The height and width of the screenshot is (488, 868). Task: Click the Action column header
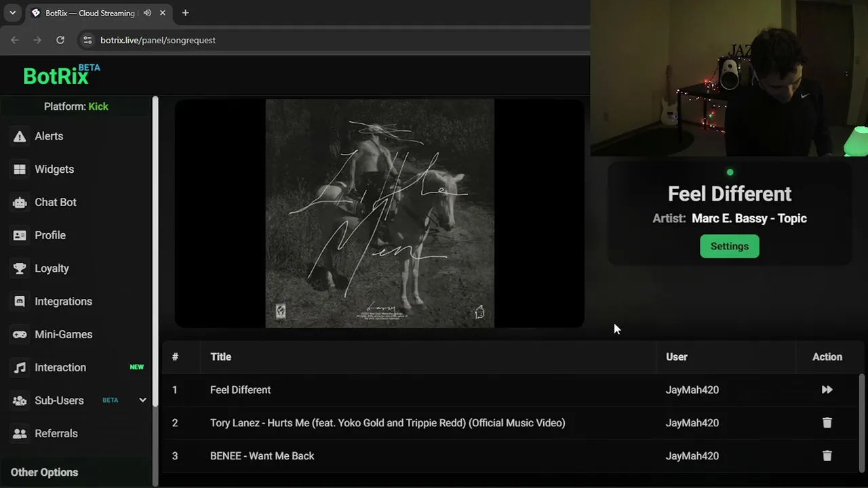pyautogui.click(x=827, y=357)
